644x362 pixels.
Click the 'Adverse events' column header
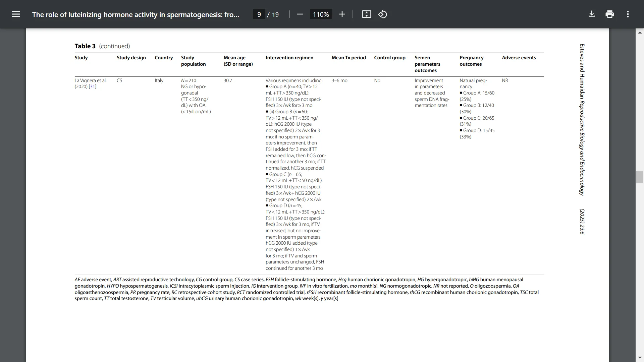pyautogui.click(x=519, y=58)
